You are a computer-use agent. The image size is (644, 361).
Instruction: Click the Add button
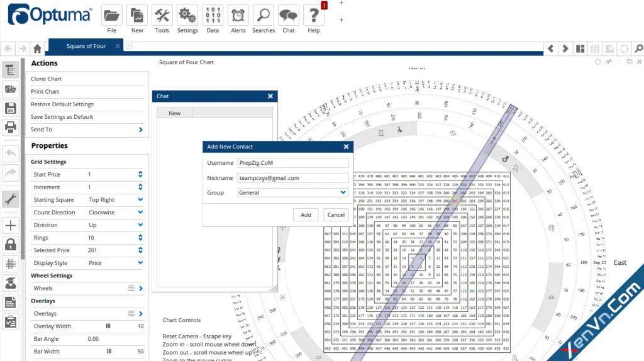[306, 215]
